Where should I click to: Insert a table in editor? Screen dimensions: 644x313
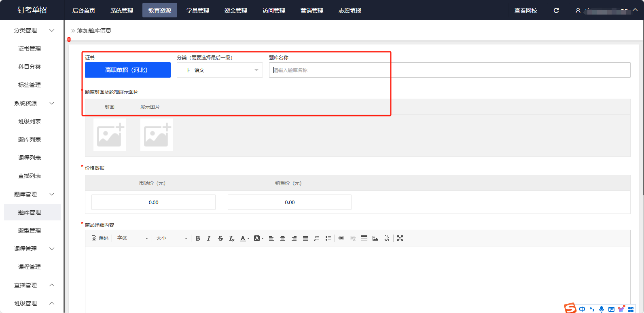click(x=364, y=238)
